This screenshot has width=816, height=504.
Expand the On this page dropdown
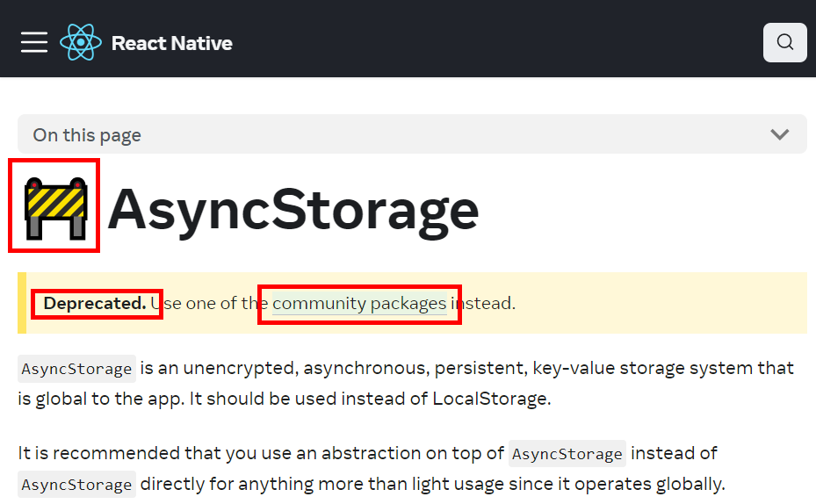click(x=412, y=134)
